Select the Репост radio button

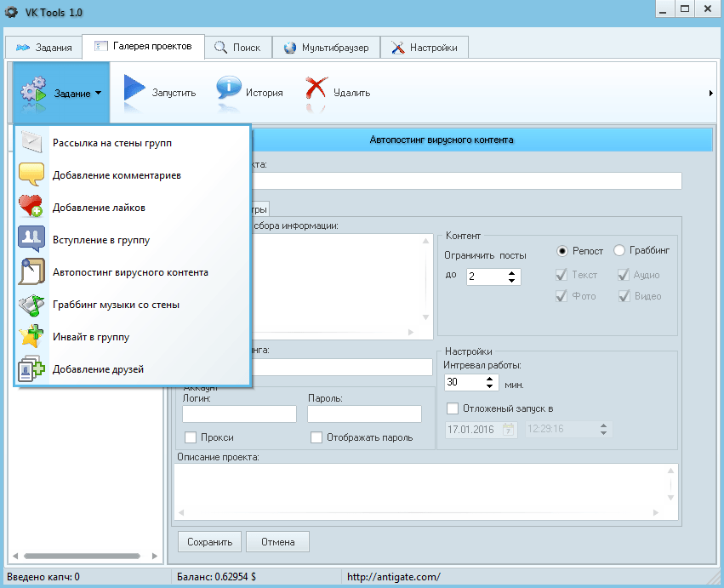562,251
